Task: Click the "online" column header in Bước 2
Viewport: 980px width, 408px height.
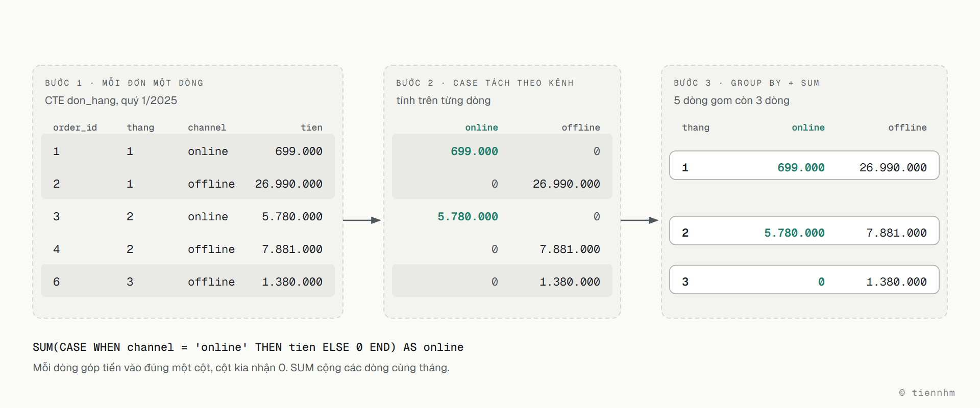Action: tap(481, 127)
